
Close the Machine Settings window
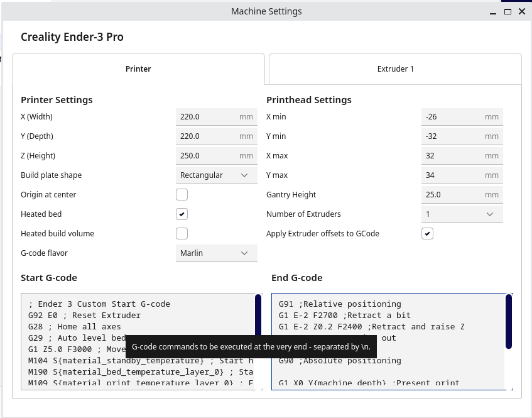(x=522, y=11)
